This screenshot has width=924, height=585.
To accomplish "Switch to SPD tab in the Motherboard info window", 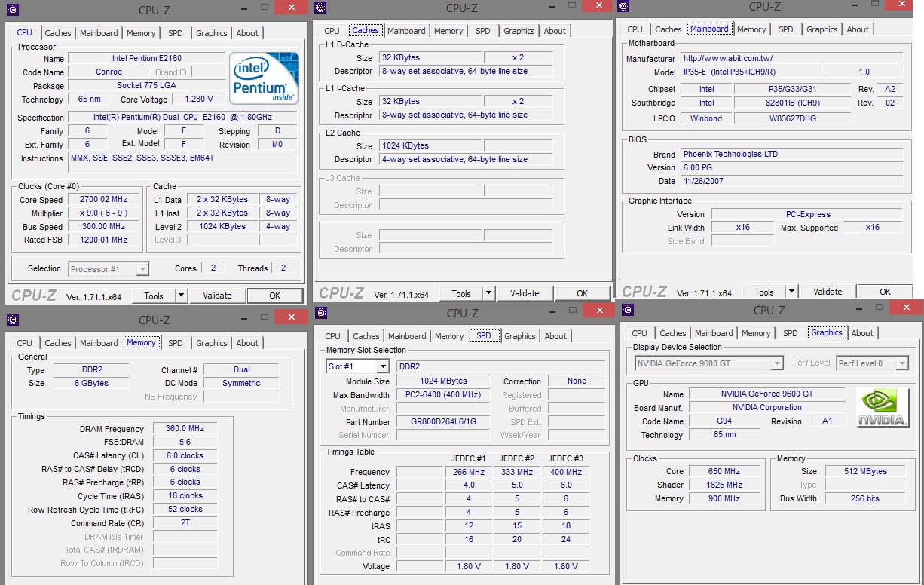I will [x=786, y=29].
